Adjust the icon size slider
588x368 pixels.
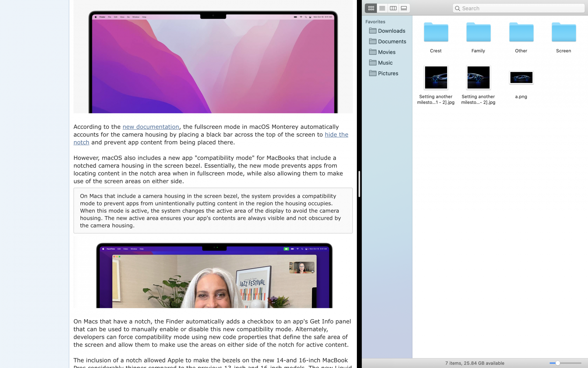(557, 363)
